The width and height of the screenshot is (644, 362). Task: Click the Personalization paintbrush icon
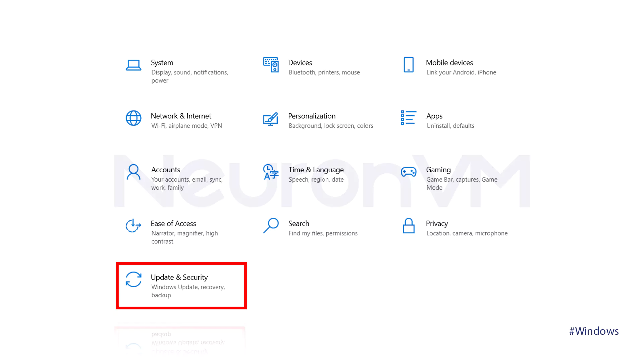(271, 119)
